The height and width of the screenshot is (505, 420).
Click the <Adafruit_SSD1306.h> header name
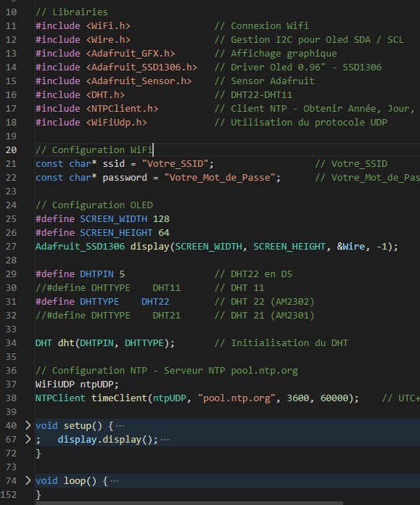(141, 67)
